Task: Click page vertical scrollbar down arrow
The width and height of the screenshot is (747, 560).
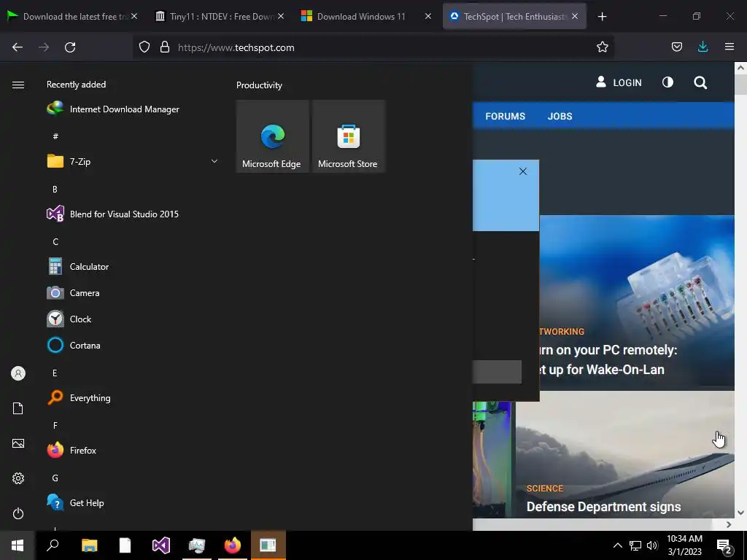Action: point(740,513)
